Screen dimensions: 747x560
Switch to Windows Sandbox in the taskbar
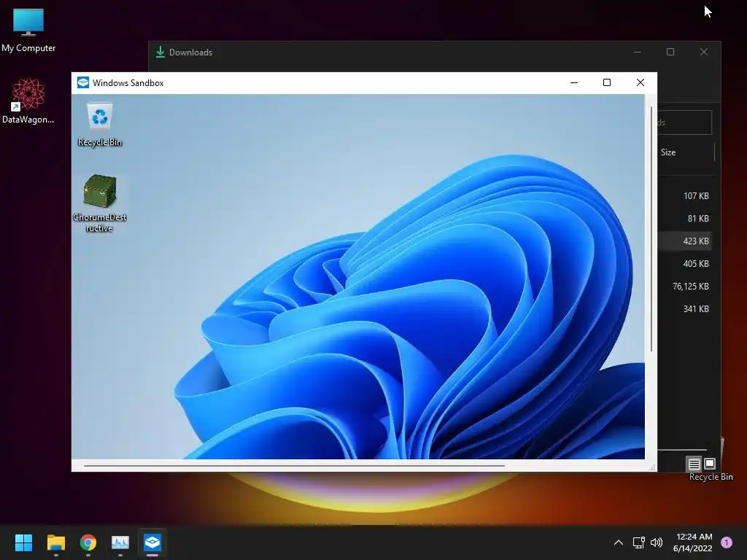click(152, 542)
